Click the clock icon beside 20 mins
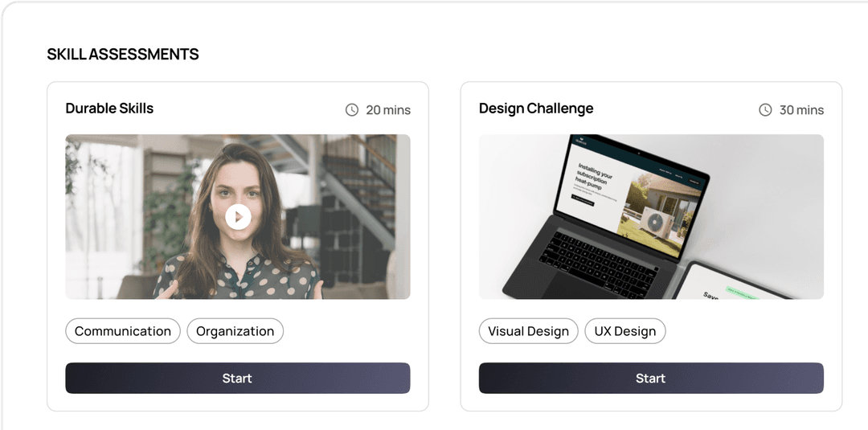Screen dimensions: 868x430 (x=352, y=109)
